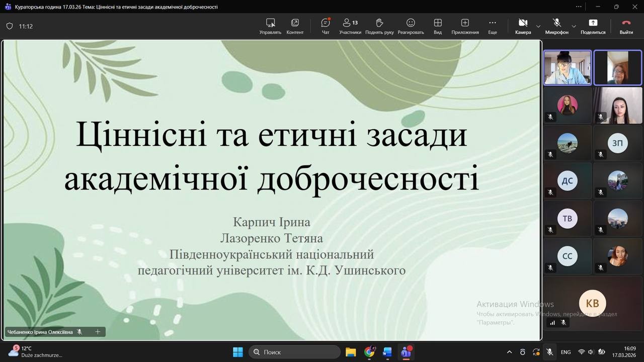The width and height of the screenshot is (644, 362).
Task: Raise your hand in the meeting
Action: (379, 26)
